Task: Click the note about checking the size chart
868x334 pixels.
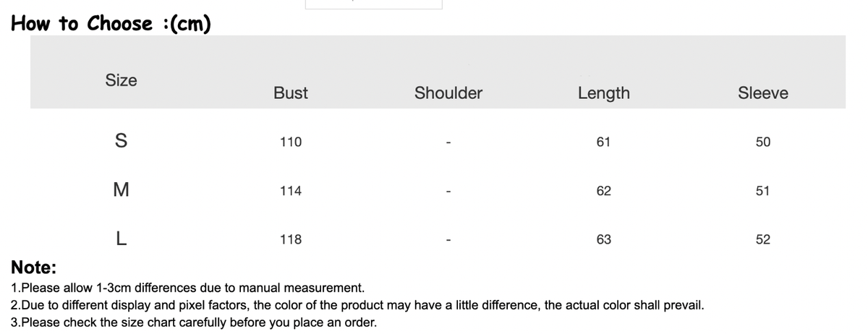Action: point(194,322)
